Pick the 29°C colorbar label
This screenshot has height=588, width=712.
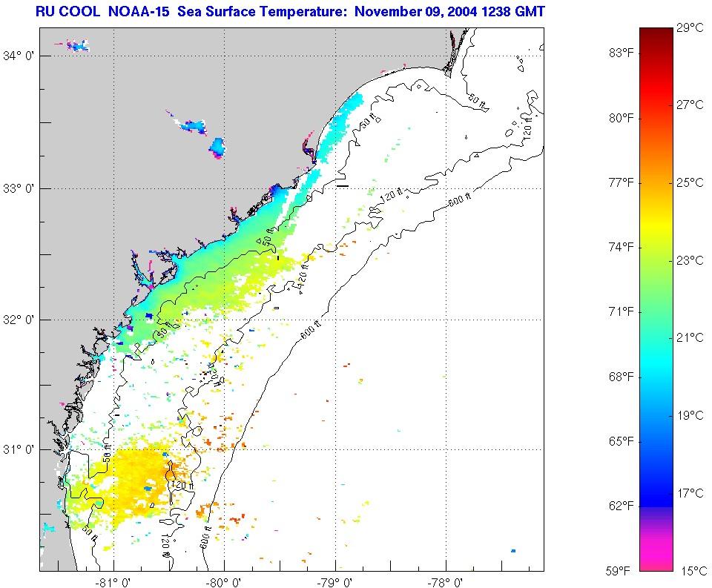click(x=690, y=27)
